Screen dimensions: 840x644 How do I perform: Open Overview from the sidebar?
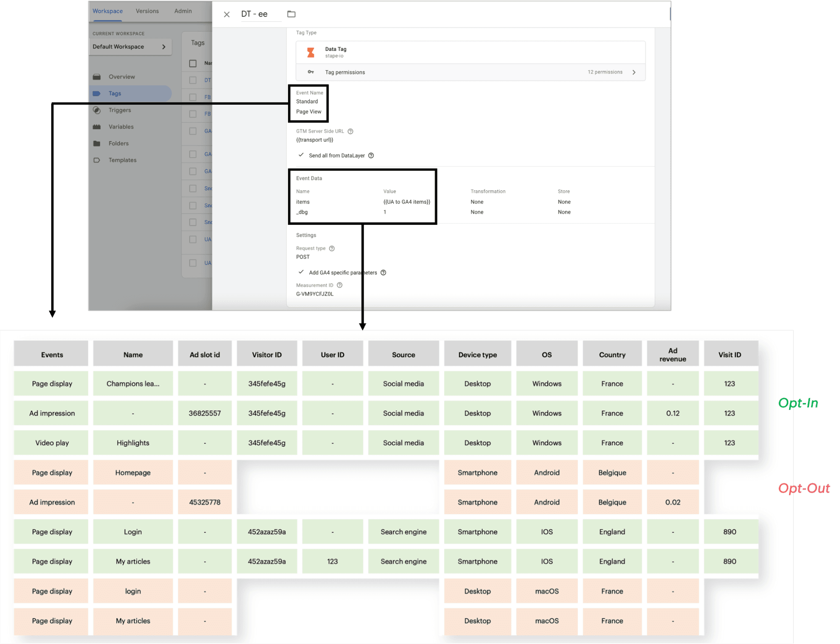(97, 77)
